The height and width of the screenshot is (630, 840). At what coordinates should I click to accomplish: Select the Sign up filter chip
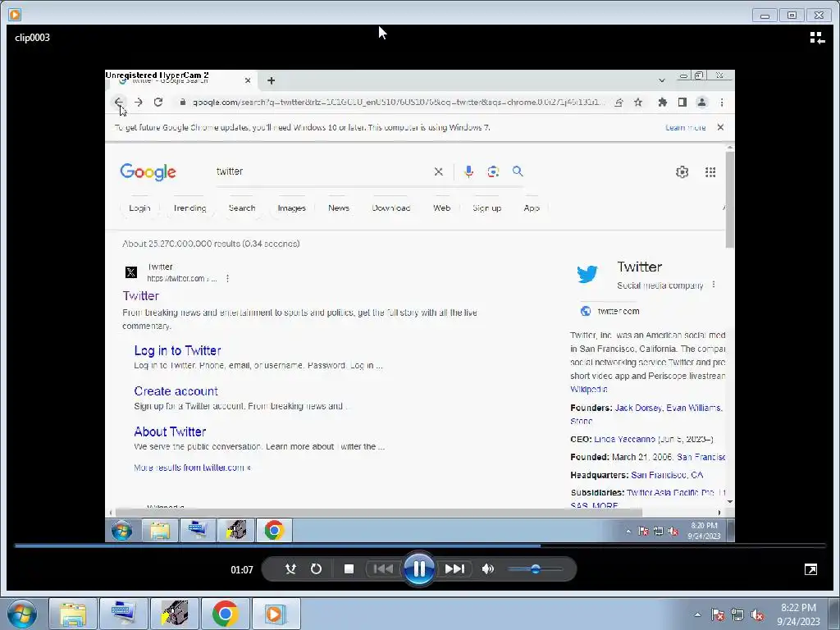point(486,208)
